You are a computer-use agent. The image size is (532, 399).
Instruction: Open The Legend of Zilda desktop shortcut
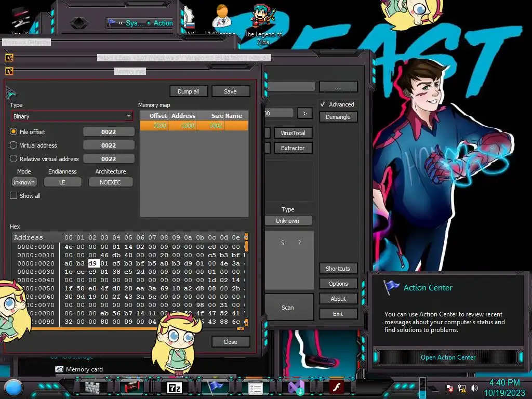(x=263, y=24)
